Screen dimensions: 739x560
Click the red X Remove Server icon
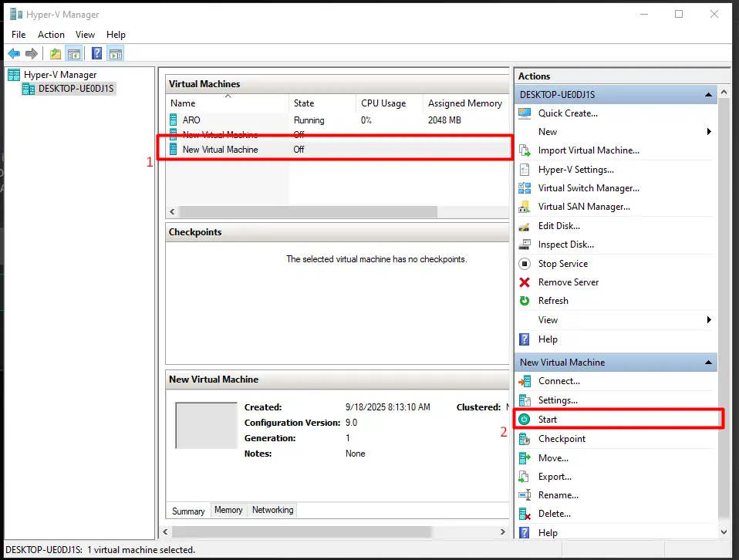pyautogui.click(x=525, y=282)
